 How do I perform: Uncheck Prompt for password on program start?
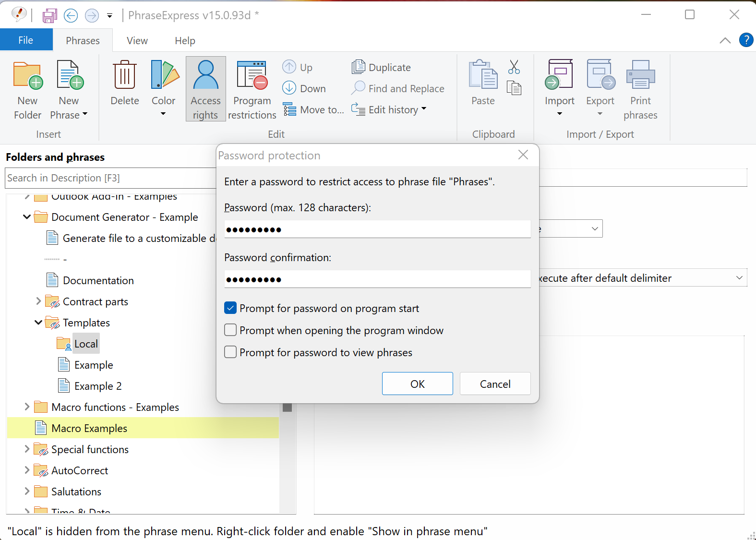click(x=230, y=308)
